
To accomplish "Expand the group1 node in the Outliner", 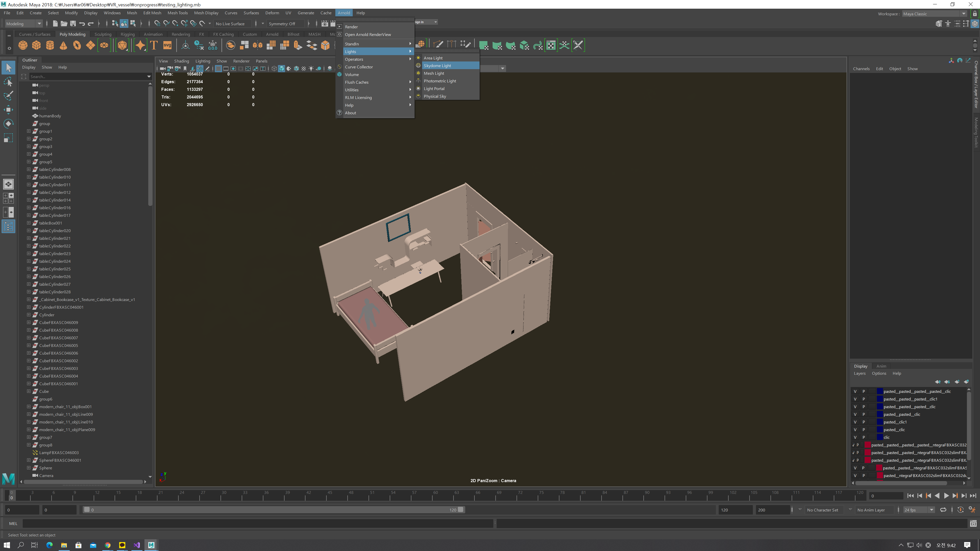I will tap(29, 131).
